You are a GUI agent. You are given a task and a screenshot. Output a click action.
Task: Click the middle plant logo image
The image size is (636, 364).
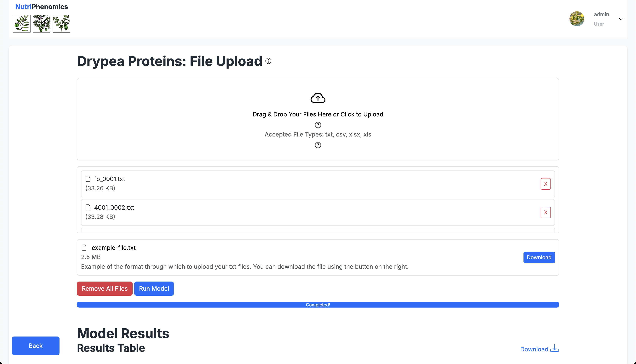click(x=41, y=24)
